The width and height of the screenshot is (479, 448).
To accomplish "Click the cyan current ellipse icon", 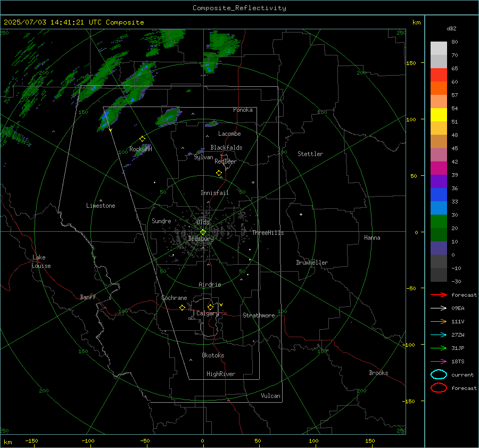I will tap(439, 374).
